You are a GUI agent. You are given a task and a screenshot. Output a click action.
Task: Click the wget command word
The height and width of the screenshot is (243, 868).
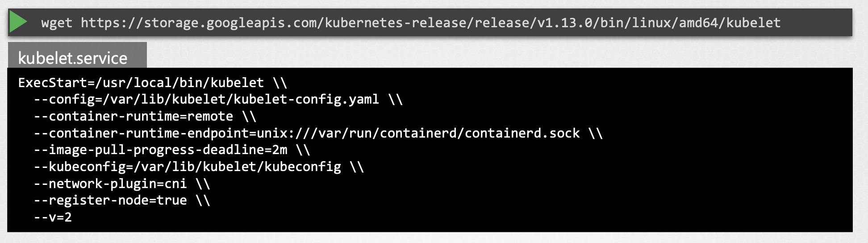(57, 23)
